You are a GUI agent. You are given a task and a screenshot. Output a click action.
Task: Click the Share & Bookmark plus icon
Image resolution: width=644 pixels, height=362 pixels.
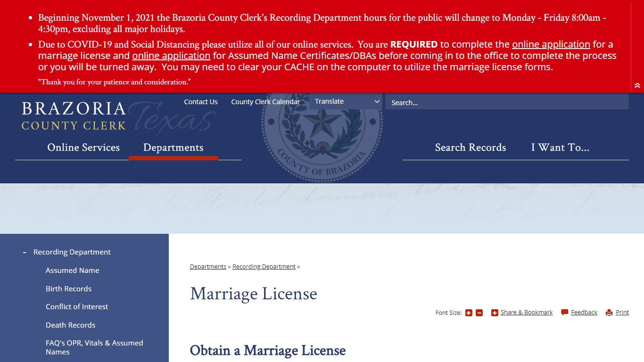pyautogui.click(x=495, y=313)
